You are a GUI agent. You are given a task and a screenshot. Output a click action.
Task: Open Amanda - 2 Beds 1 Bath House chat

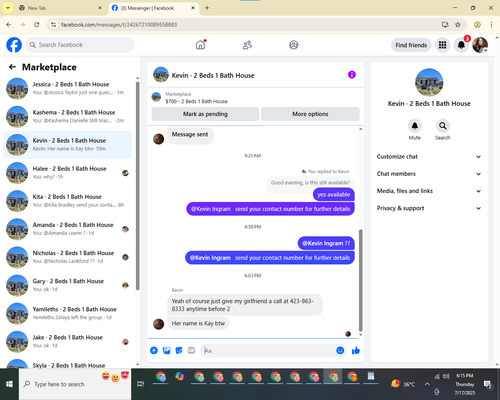(x=68, y=229)
